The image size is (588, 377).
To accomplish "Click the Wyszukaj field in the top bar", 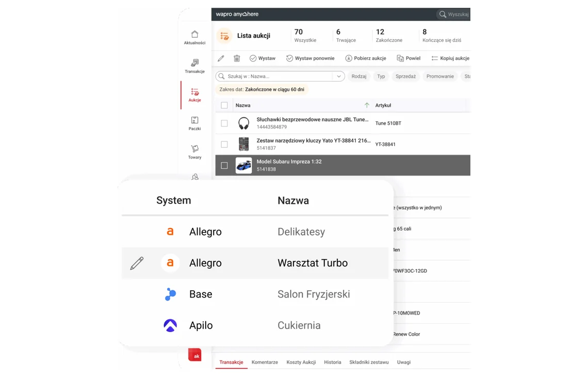I will pyautogui.click(x=453, y=14).
